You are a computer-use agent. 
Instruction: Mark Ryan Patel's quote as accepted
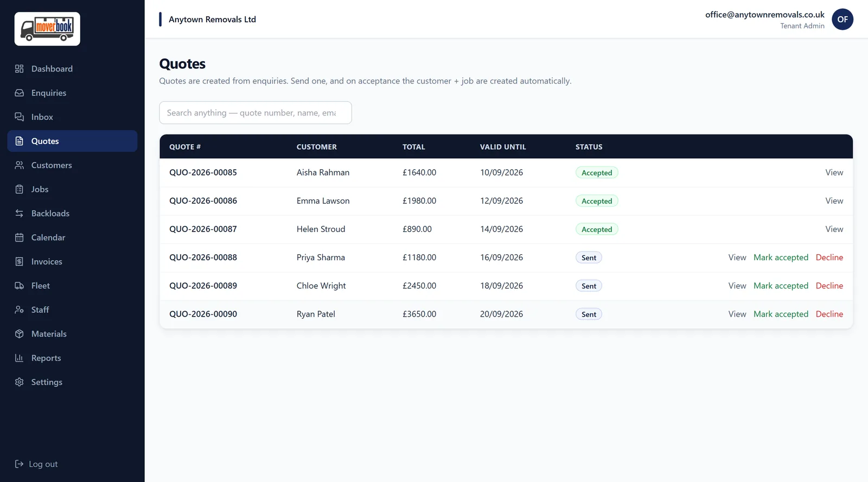pos(781,314)
